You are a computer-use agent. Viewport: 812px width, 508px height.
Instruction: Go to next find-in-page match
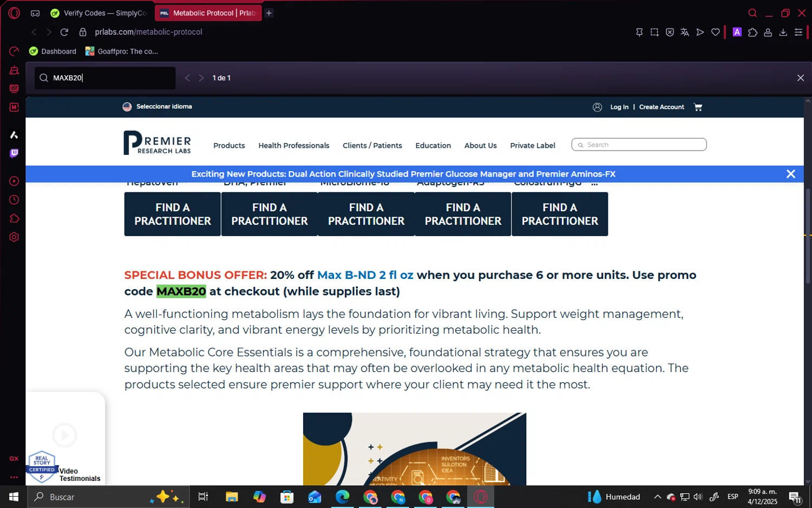point(201,78)
